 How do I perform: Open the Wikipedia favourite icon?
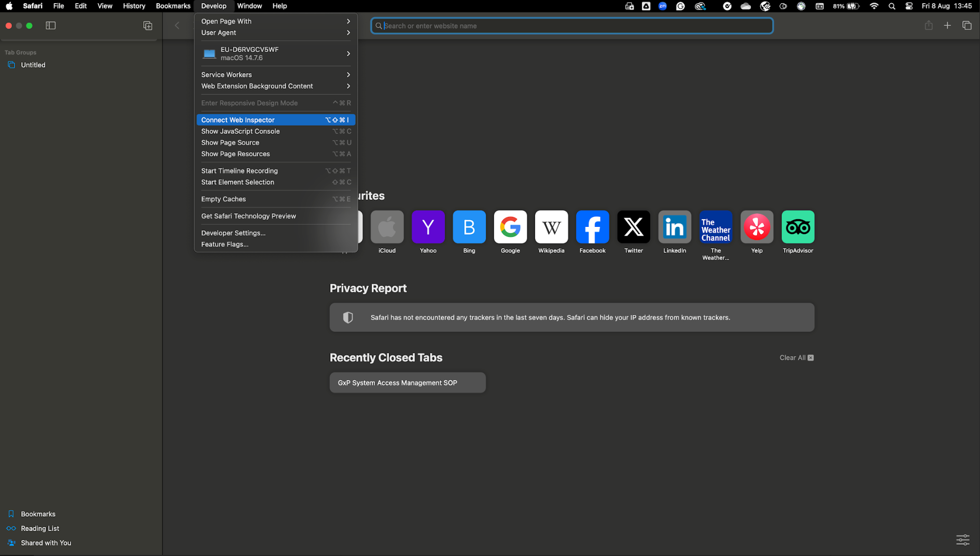551,227
